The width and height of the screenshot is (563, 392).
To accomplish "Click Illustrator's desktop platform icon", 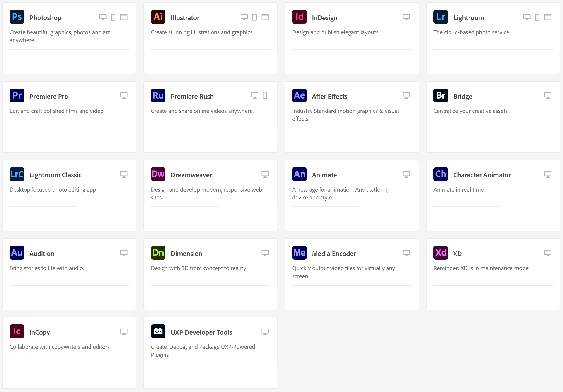I will point(244,17).
